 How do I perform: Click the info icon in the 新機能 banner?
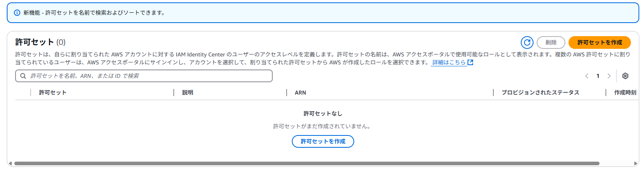point(17,13)
